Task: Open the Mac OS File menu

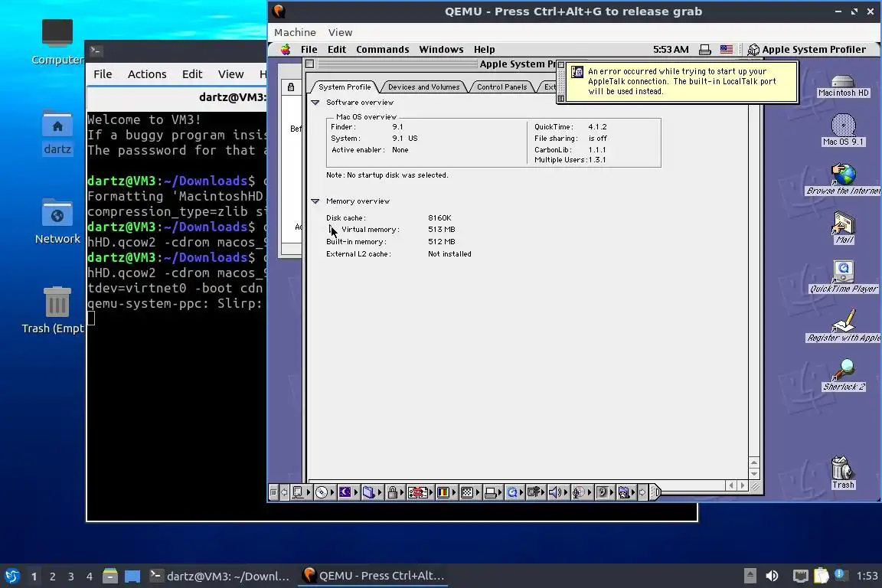Action: 309,50
